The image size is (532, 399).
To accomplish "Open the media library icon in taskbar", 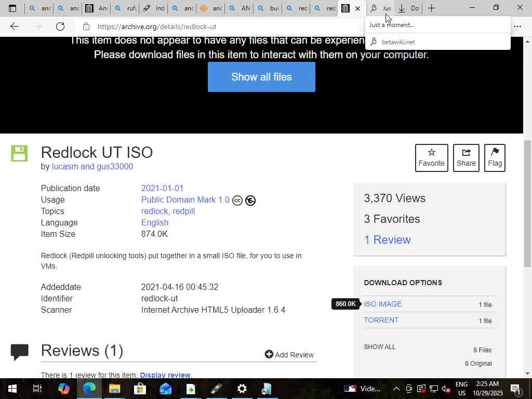I will (267, 389).
